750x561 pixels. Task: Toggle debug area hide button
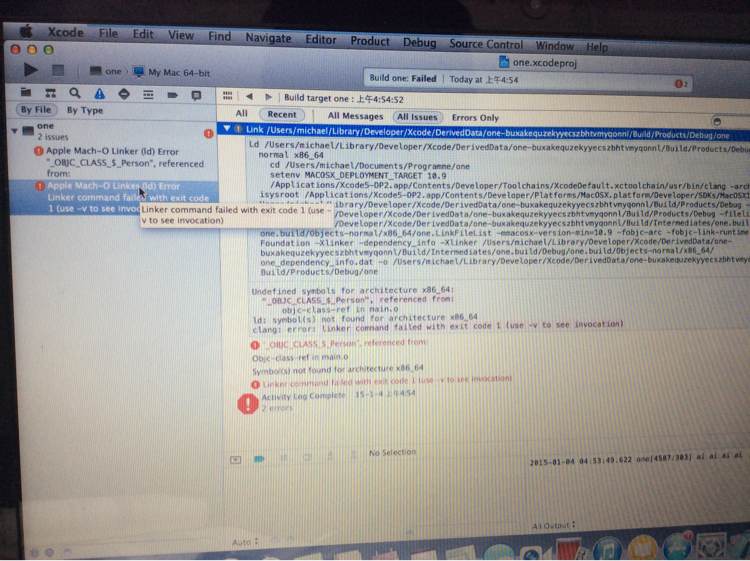(x=235, y=460)
